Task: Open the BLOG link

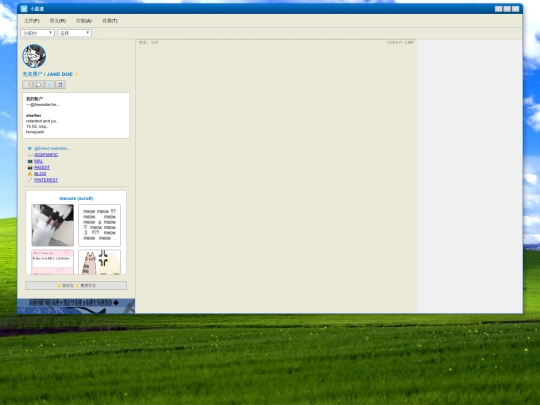Action: (40, 174)
